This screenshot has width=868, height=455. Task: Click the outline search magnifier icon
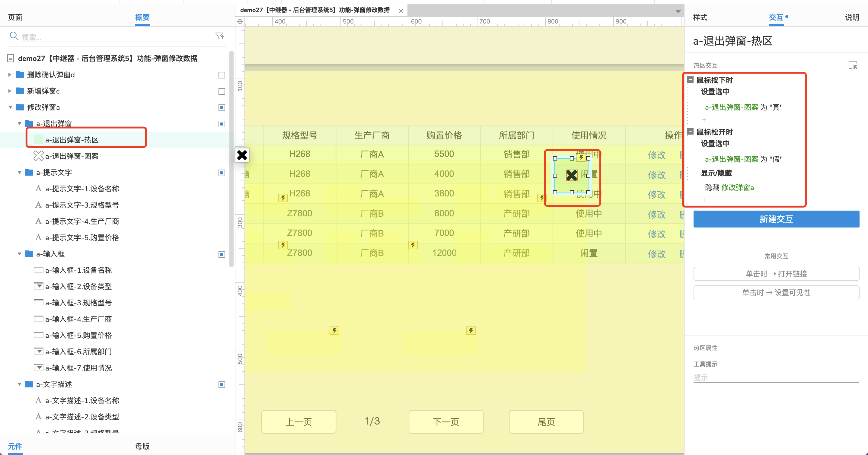14,36
